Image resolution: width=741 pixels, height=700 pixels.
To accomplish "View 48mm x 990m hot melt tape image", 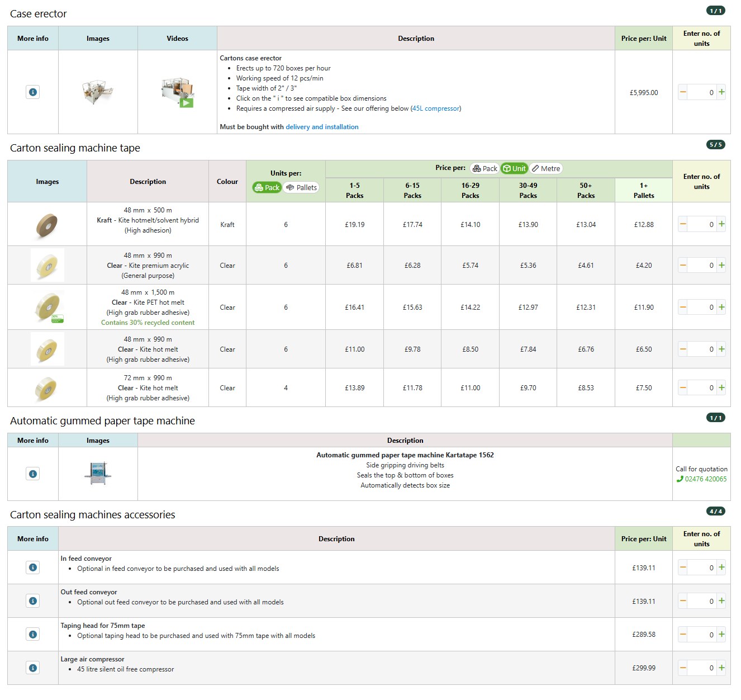I will tap(47, 349).
